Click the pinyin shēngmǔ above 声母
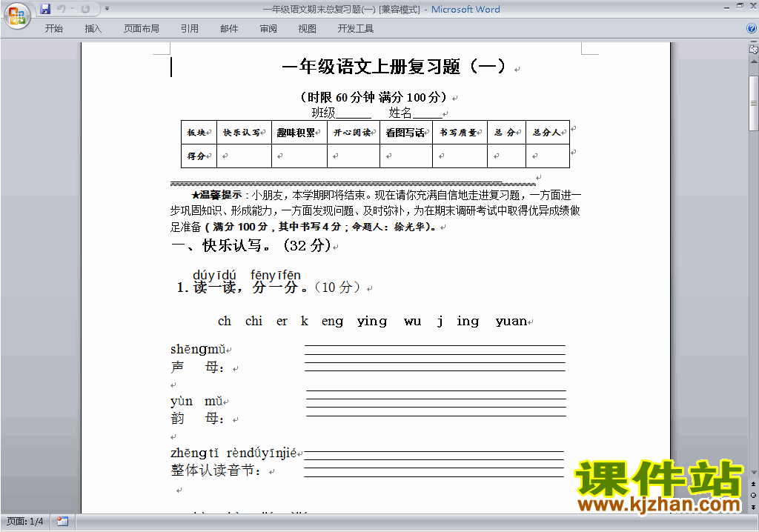Image resolution: width=759 pixels, height=532 pixels. tap(198, 349)
